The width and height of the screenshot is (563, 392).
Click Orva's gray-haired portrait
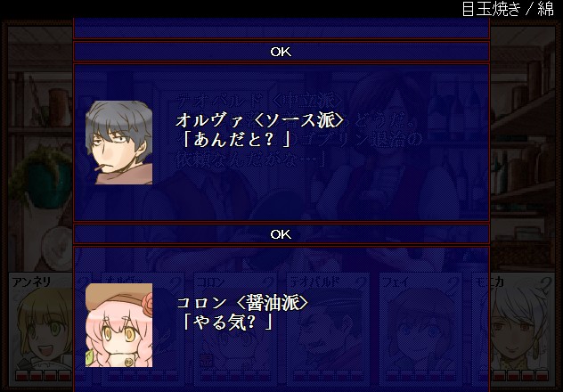click(x=118, y=143)
